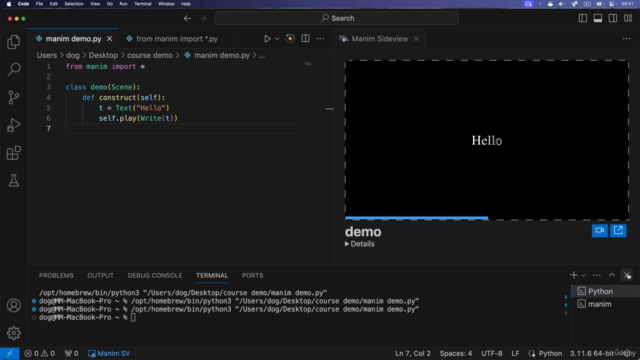Viewport: 640px width, 360px height.
Task: Open the Testing flask view
Action: pos(13,180)
